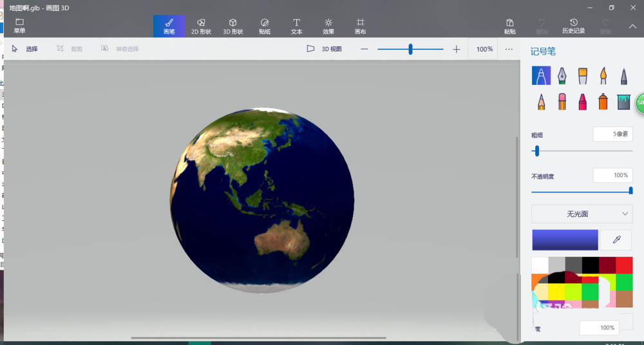Activate the eyedropper color picker

click(x=616, y=240)
